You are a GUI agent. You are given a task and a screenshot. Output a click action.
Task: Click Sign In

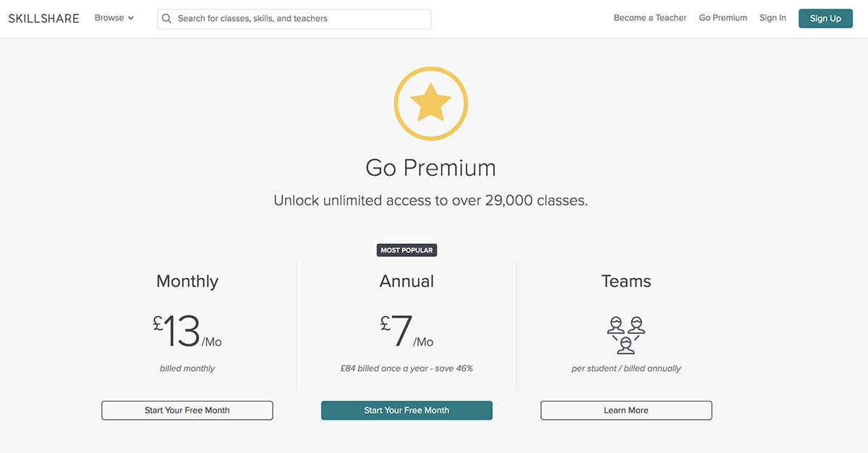(x=772, y=17)
